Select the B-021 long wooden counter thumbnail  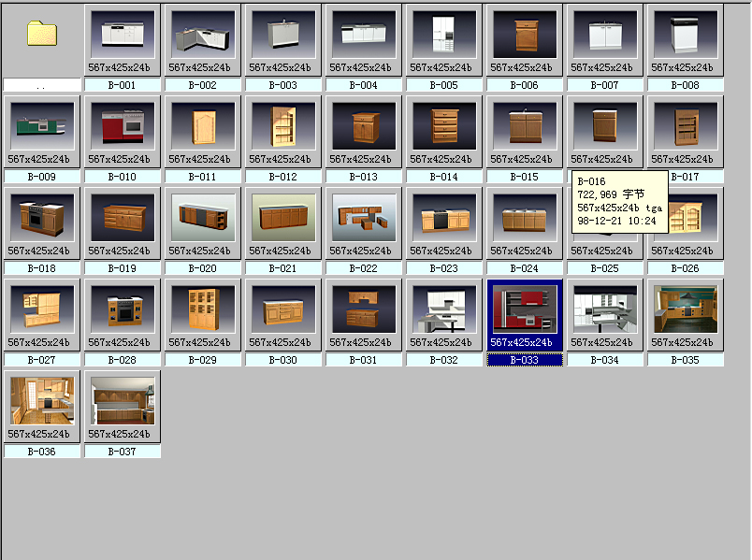(283, 218)
